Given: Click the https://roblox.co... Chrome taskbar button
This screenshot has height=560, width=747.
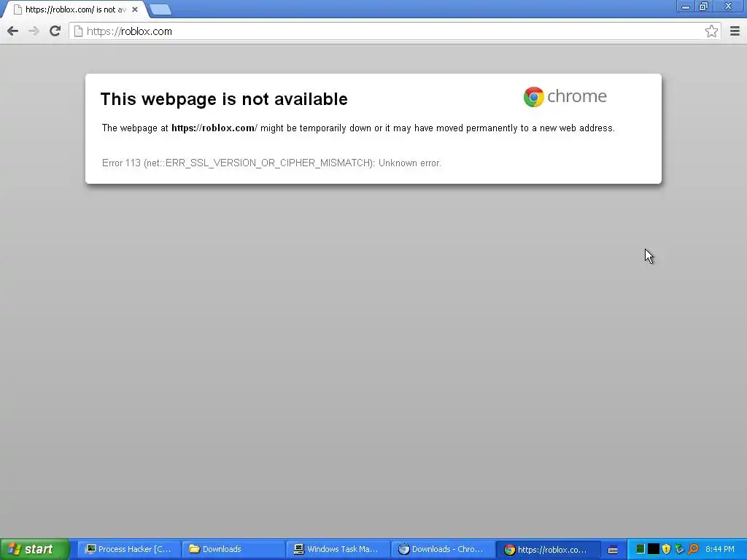Looking at the screenshot, I should [x=547, y=549].
